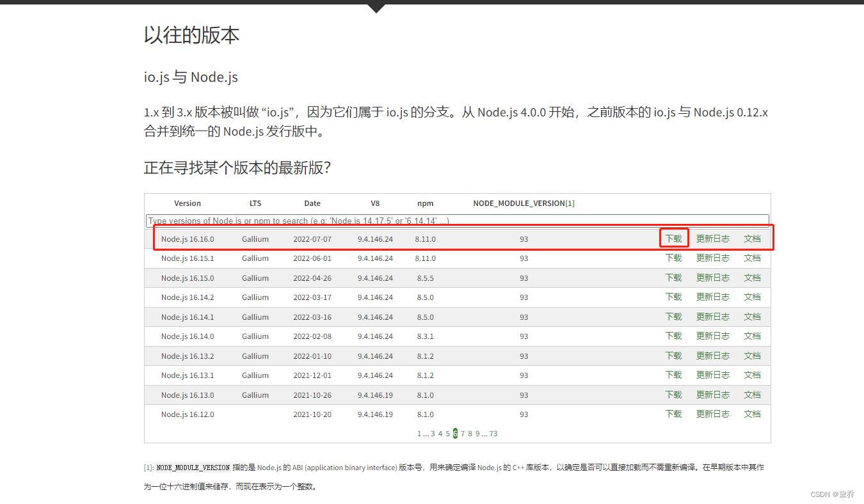Open 文档 for Node.js 16.15.1
Viewport: 864px width, 504px height.
point(752,258)
